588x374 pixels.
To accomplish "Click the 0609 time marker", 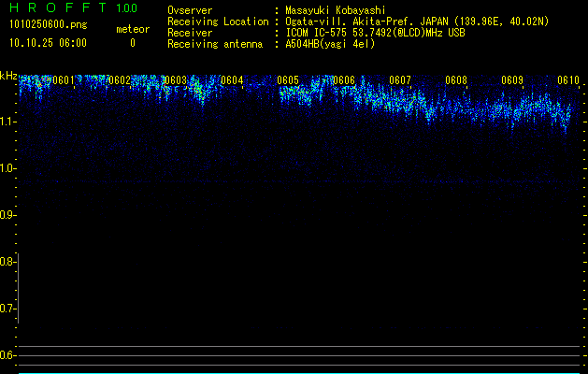I will coord(512,80).
